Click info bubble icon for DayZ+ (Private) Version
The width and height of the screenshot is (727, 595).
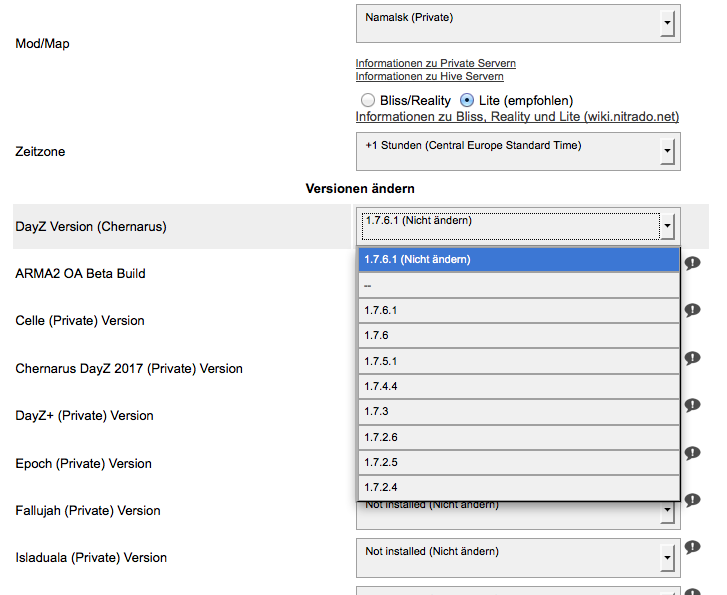pos(692,405)
